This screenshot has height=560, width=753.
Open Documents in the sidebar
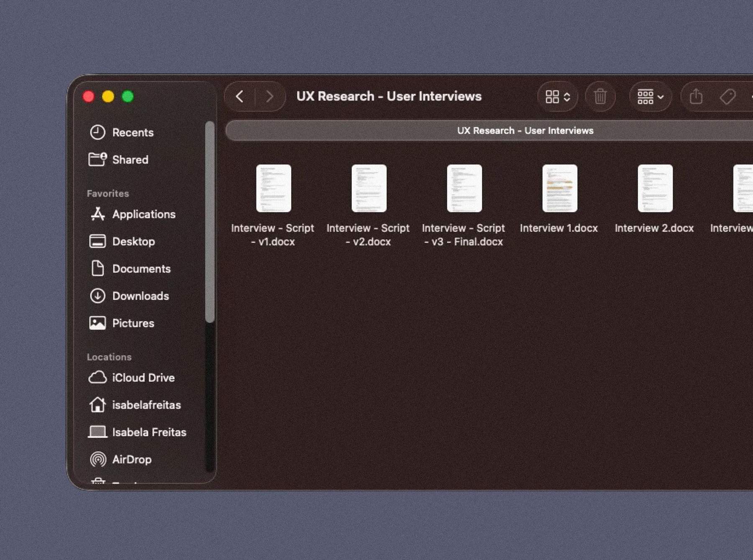point(142,268)
